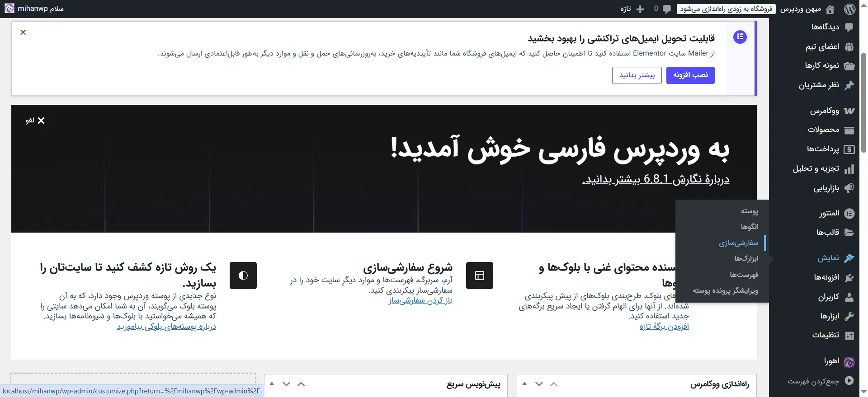Open the WordPress logo menu in admin bar

tap(850, 9)
